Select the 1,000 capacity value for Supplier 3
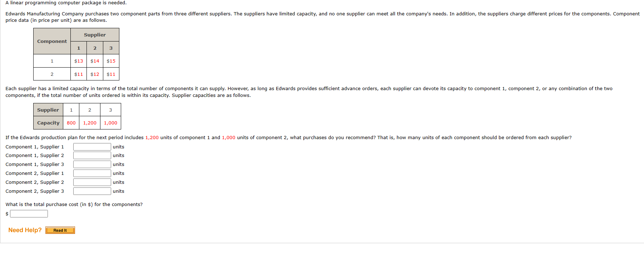The height and width of the screenshot is (255, 644). [x=110, y=123]
